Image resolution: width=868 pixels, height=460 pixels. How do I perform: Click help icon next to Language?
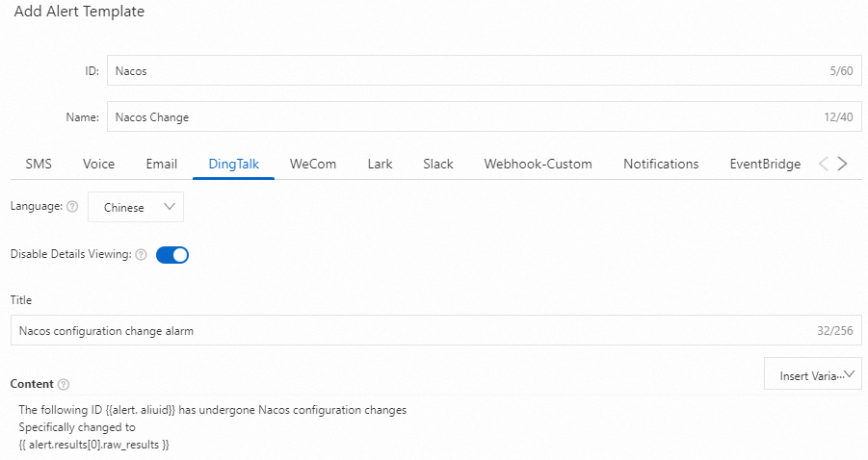[x=72, y=207]
